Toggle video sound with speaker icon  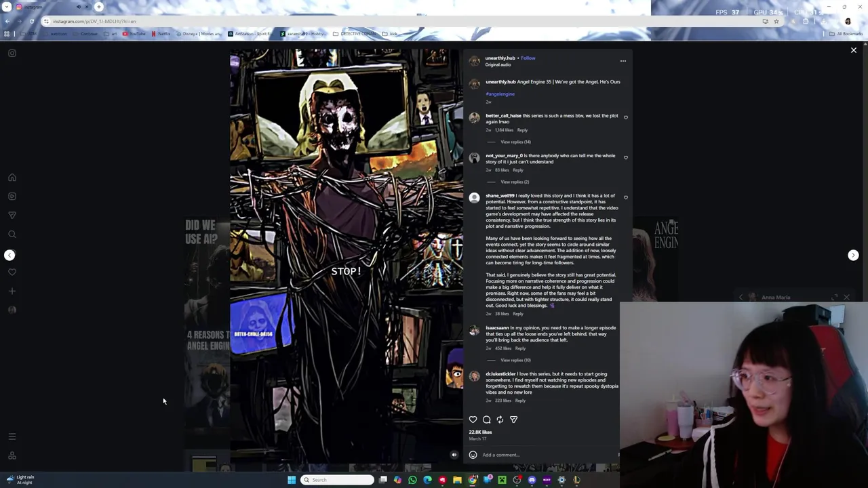(454, 455)
